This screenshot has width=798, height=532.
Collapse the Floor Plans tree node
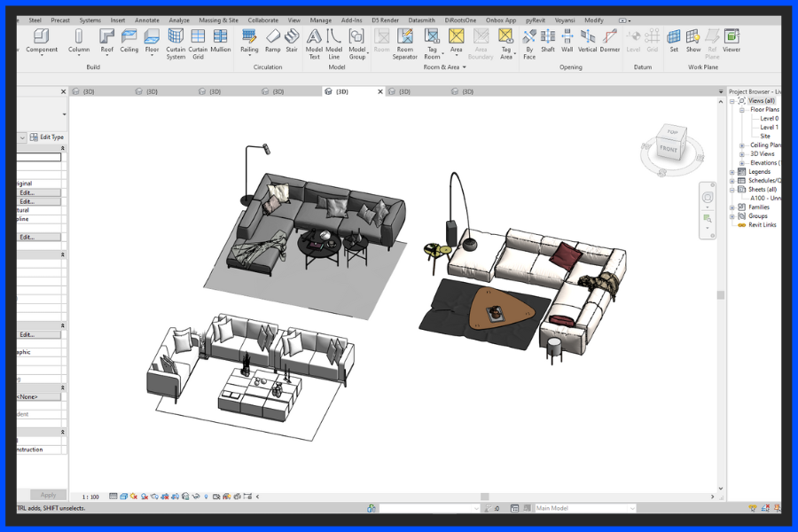[743, 110]
